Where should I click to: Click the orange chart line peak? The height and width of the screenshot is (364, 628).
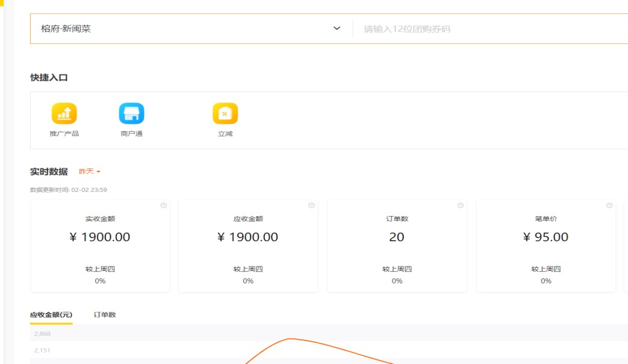pyautogui.click(x=291, y=339)
